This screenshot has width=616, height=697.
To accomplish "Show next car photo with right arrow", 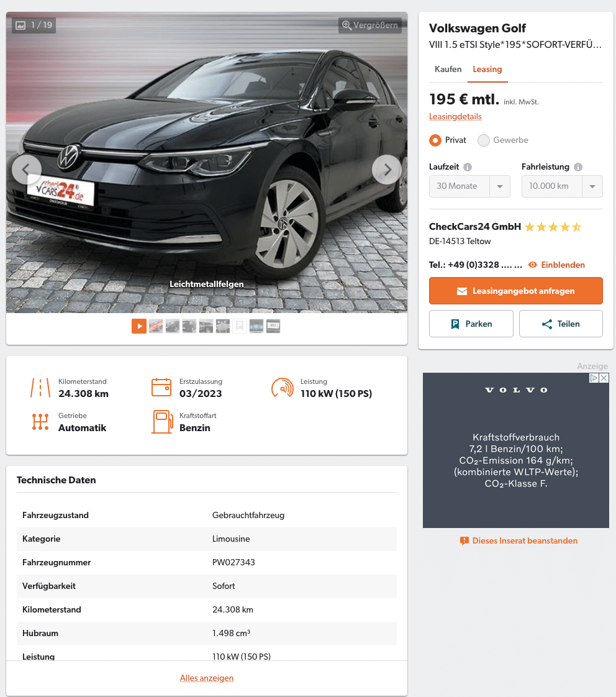I will pyautogui.click(x=387, y=170).
